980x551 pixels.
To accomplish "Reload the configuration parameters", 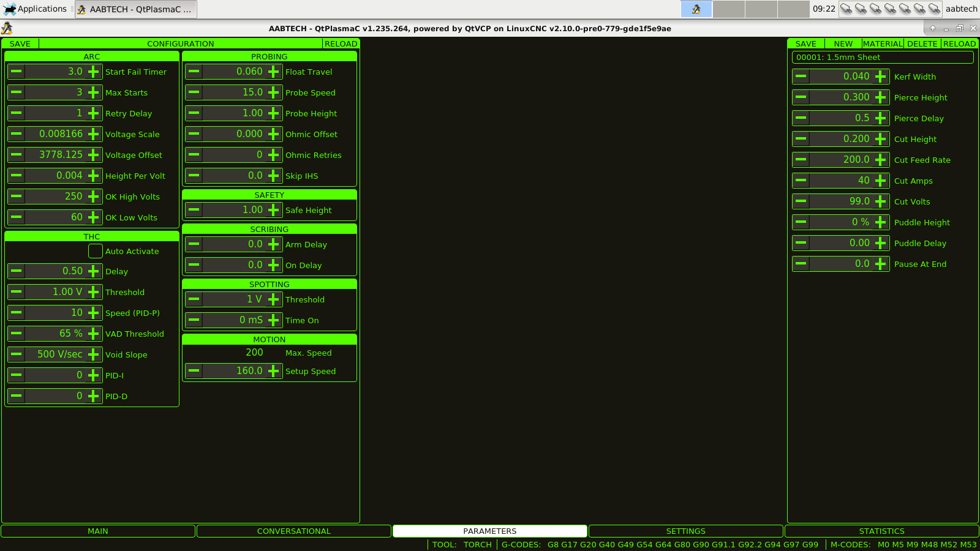I will (x=341, y=43).
